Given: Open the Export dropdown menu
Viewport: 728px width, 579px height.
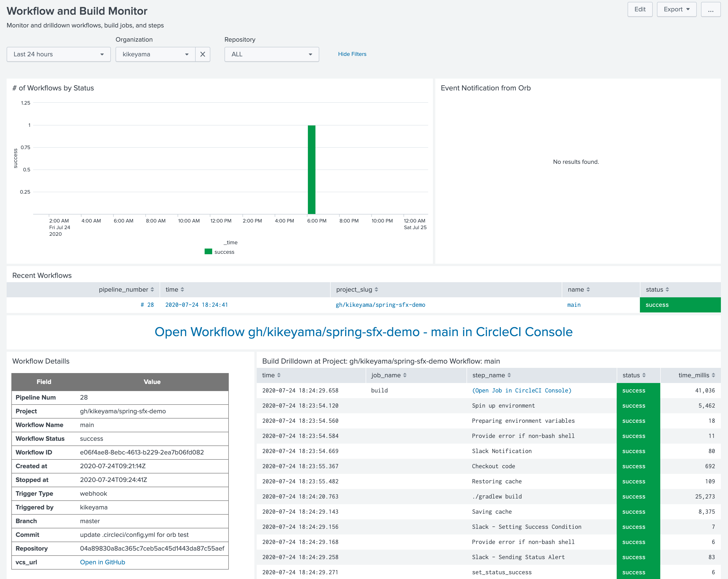Looking at the screenshot, I should 676,9.
